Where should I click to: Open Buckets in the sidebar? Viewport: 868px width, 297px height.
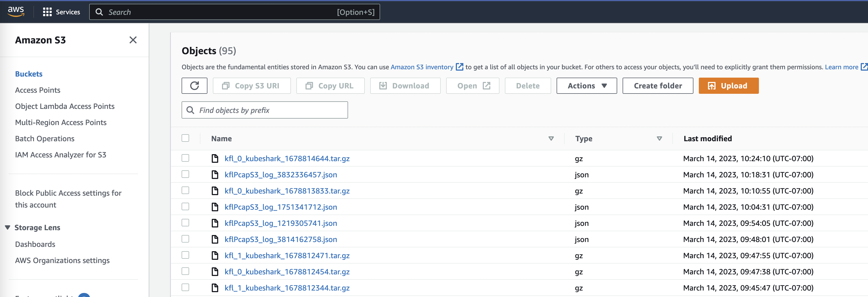29,74
